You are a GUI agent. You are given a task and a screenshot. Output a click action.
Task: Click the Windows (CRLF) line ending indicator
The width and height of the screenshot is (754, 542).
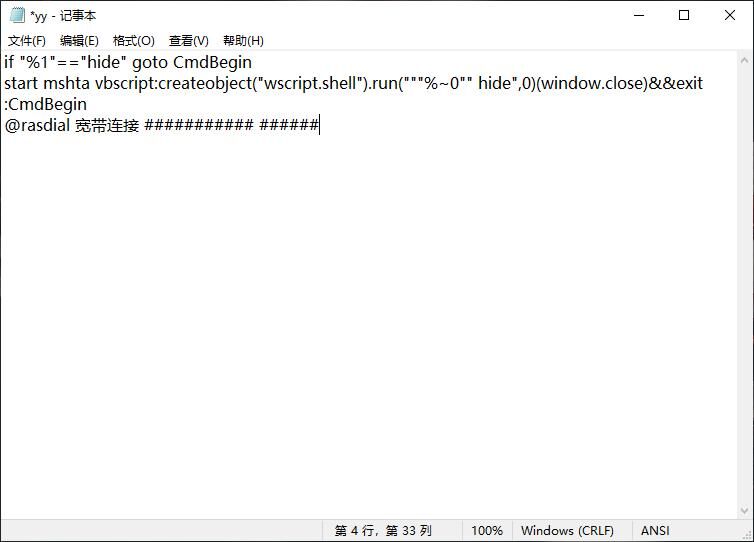[567, 531]
